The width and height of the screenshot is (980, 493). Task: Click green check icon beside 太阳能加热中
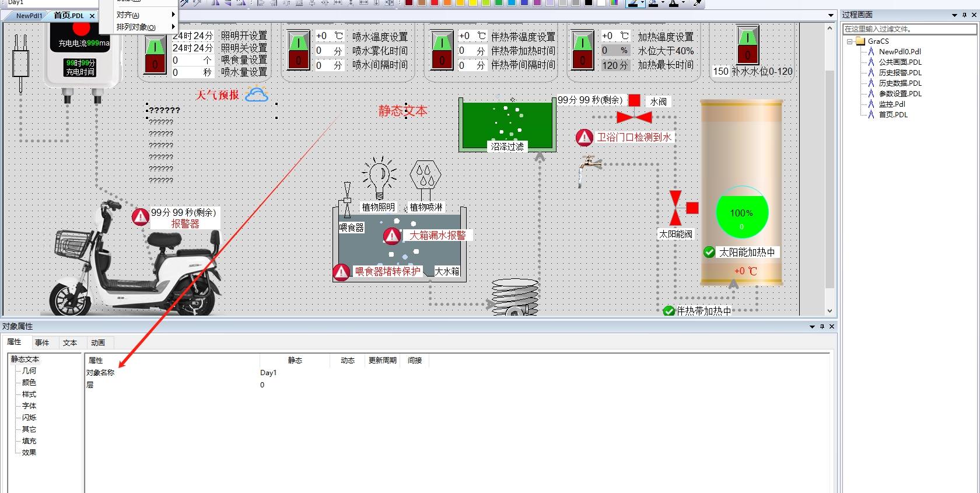coord(709,252)
